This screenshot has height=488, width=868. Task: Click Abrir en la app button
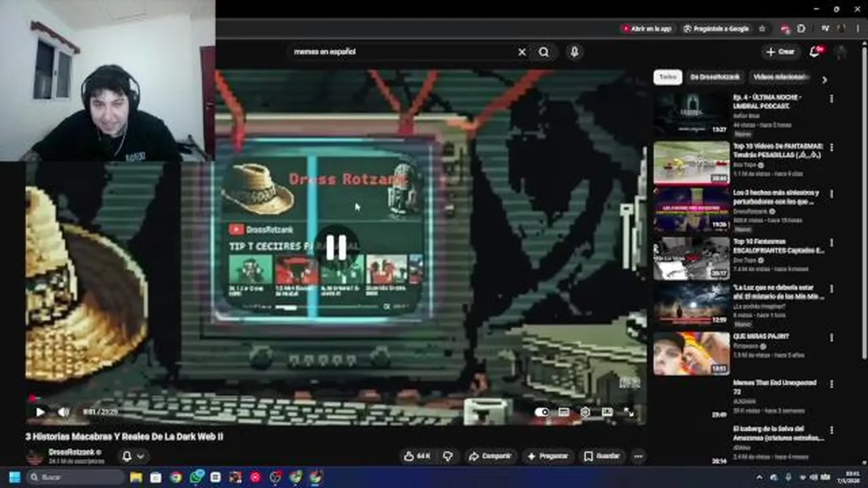pos(646,28)
